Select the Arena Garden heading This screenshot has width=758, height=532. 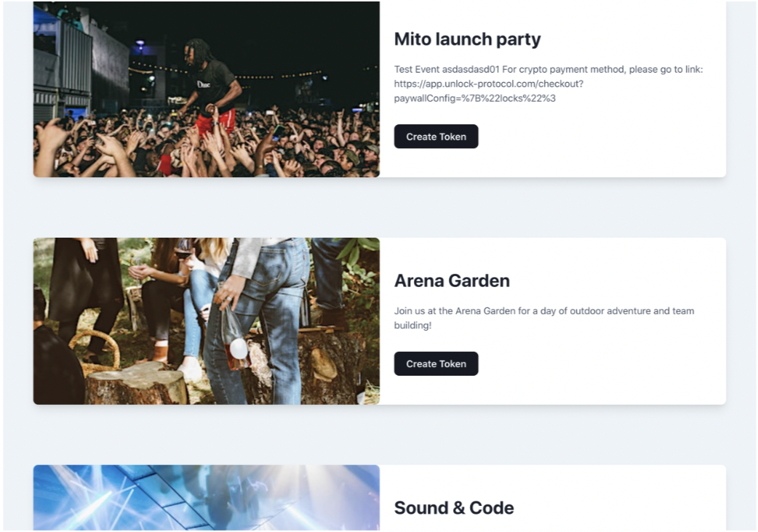(x=452, y=281)
